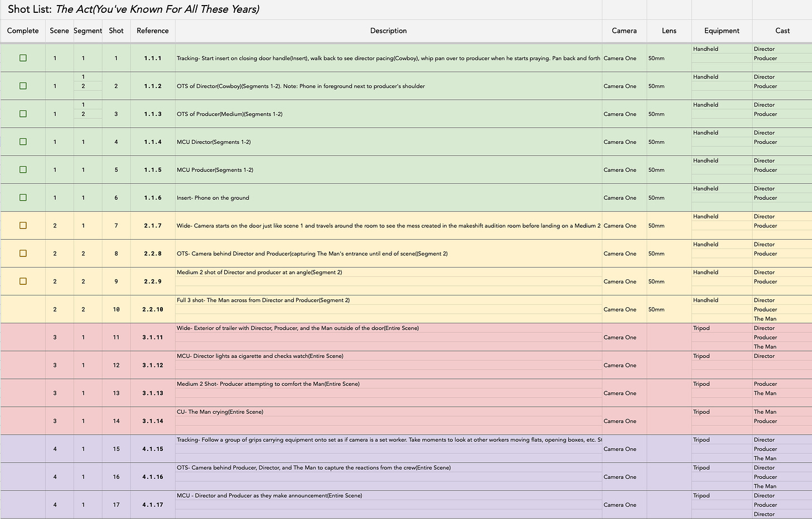Click the 'OTS of Producer(Medium)' description cell
The height and width of the screenshot is (519, 812).
tap(389, 114)
